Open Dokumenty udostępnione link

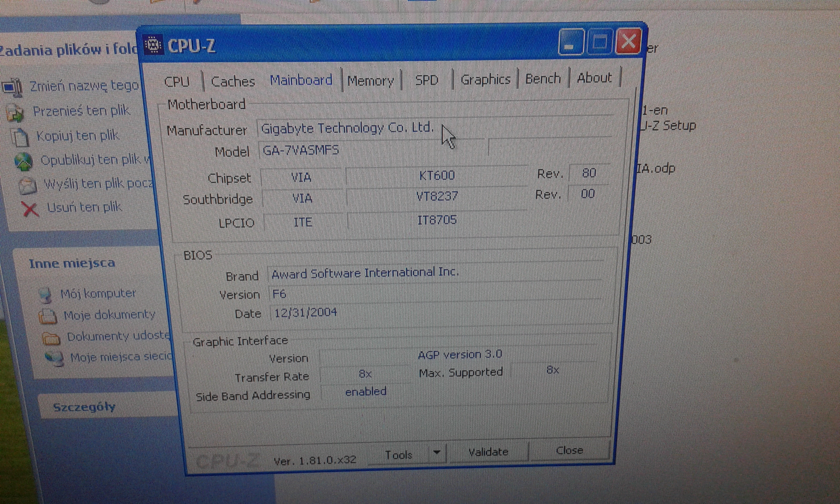(x=118, y=336)
